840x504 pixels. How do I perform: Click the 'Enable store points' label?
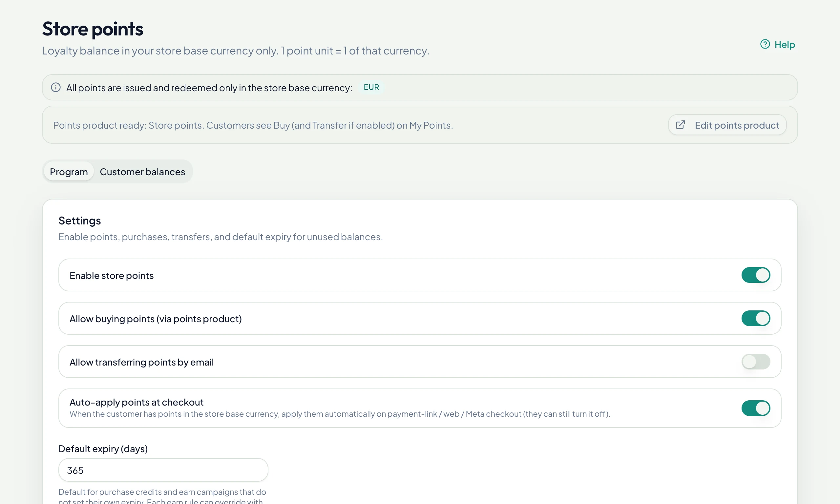(112, 275)
